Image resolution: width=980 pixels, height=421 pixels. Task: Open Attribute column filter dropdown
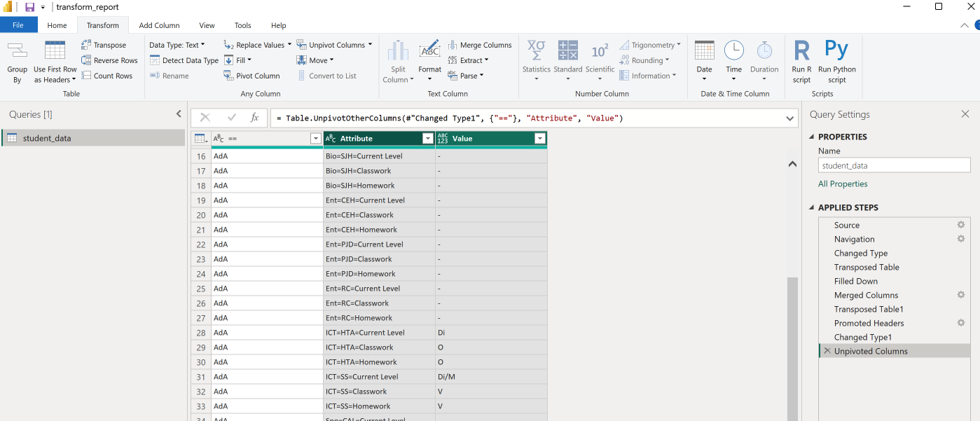[427, 139]
